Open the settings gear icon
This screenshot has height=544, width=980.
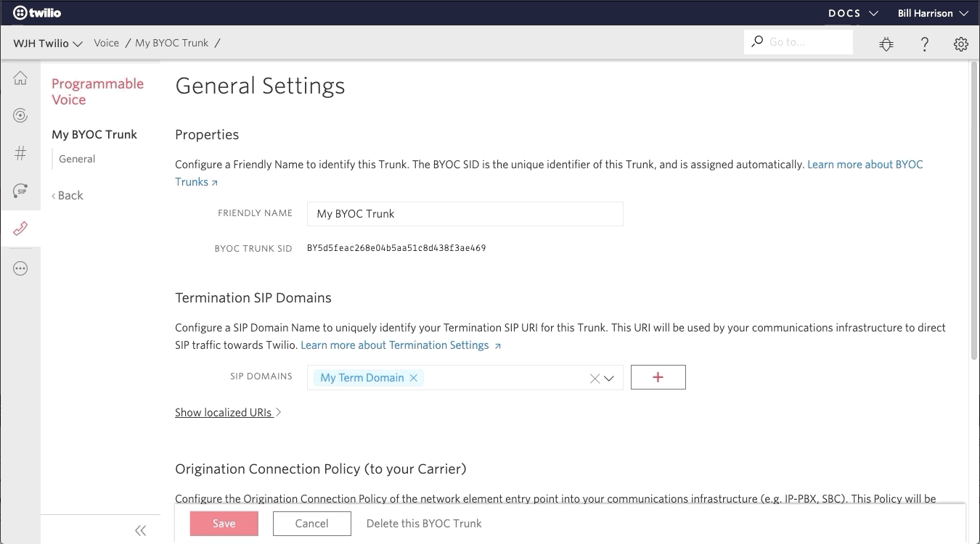961,44
